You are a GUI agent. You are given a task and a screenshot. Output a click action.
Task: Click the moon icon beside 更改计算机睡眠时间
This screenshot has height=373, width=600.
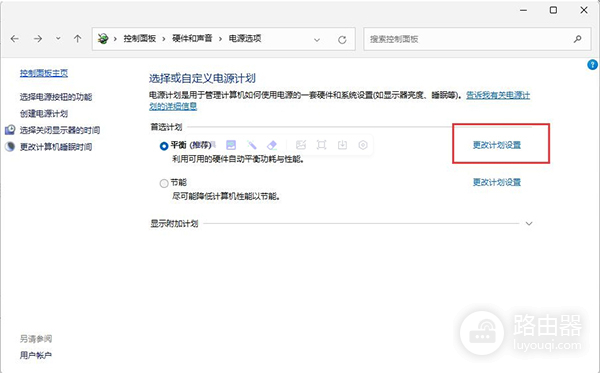(10, 147)
